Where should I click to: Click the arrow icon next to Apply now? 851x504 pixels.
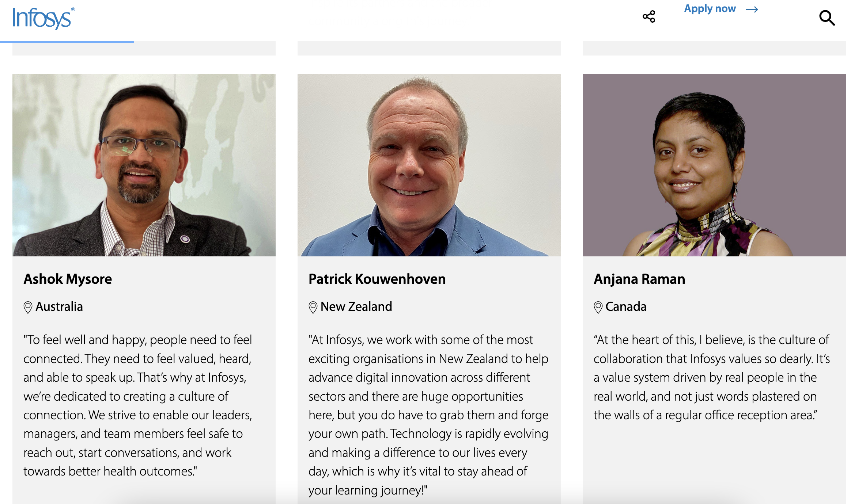(752, 9)
